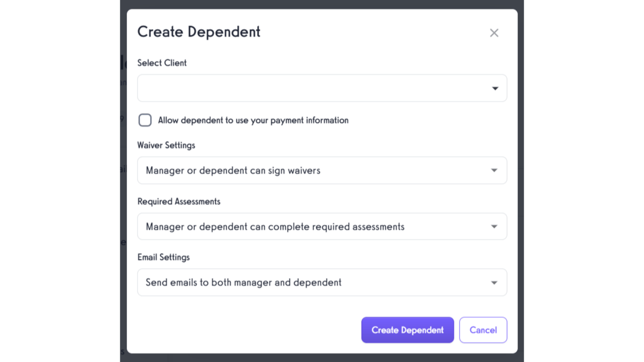Enable payment information sharing for dependent
The height and width of the screenshot is (362, 644).
pos(145,120)
